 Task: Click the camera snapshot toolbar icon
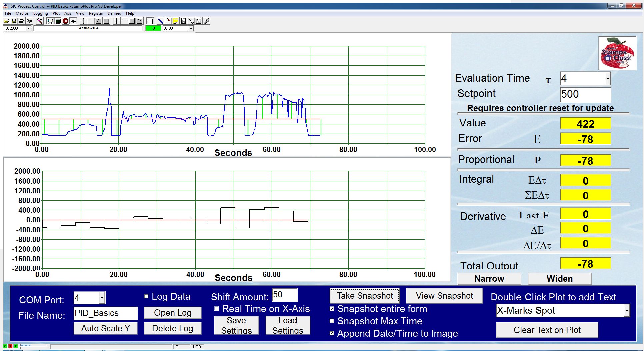29,21
